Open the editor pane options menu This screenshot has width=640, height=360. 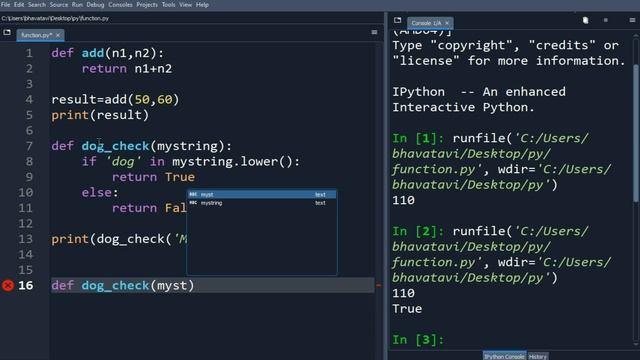pyautogui.click(x=374, y=32)
